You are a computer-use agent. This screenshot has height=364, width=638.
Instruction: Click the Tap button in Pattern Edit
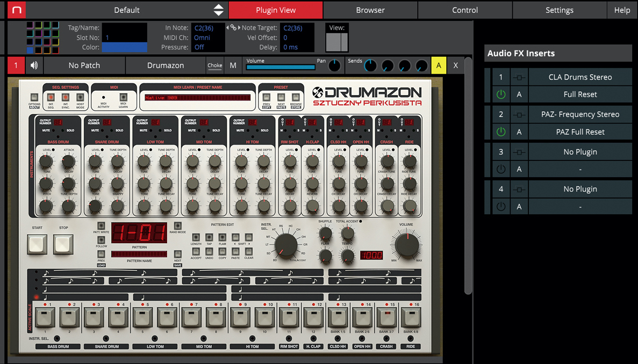click(209, 237)
